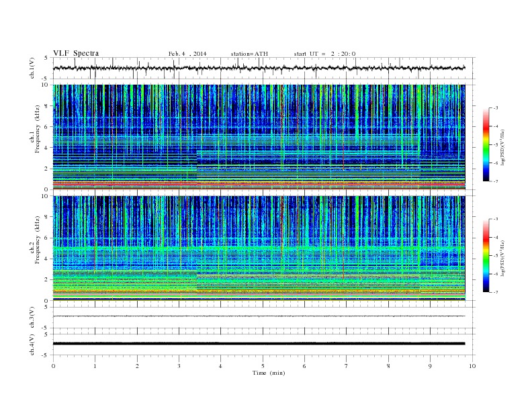
Task: Click time axis tick label "5"
Action: 263,366
